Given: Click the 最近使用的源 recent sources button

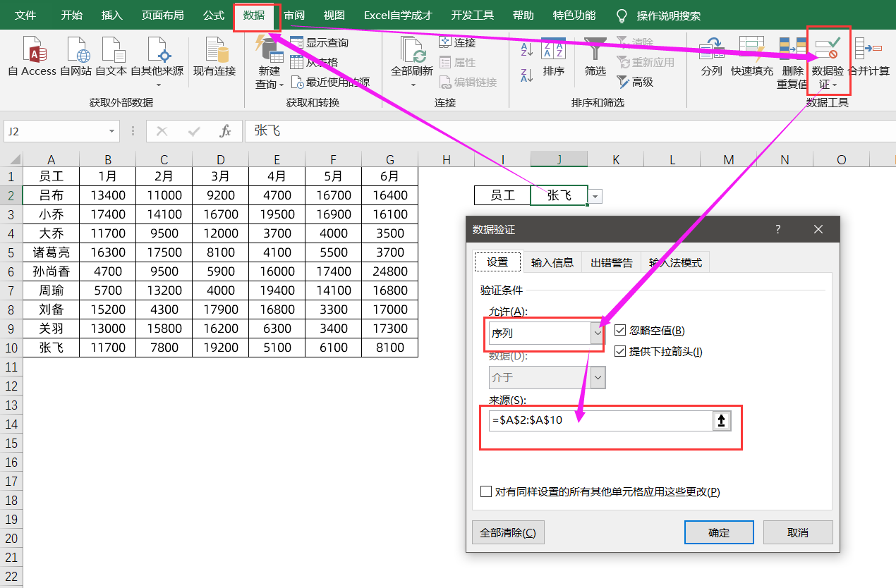Looking at the screenshot, I should [330, 82].
